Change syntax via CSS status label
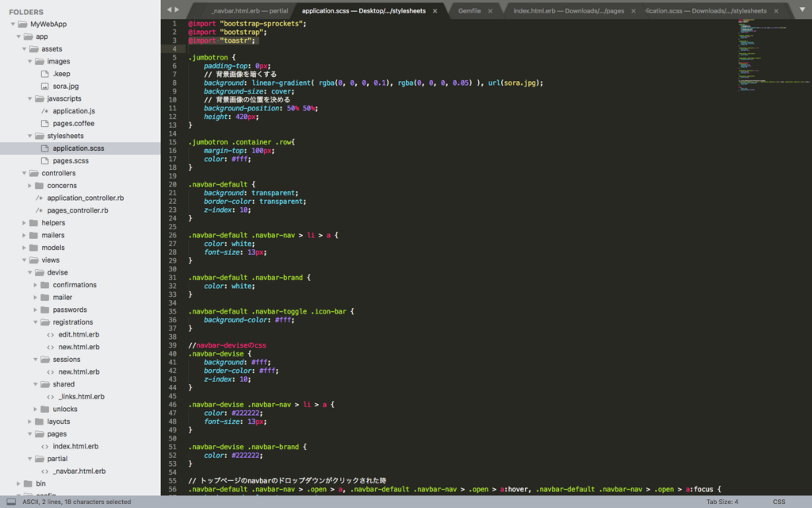The image size is (812, 508). tap(779, 502)
